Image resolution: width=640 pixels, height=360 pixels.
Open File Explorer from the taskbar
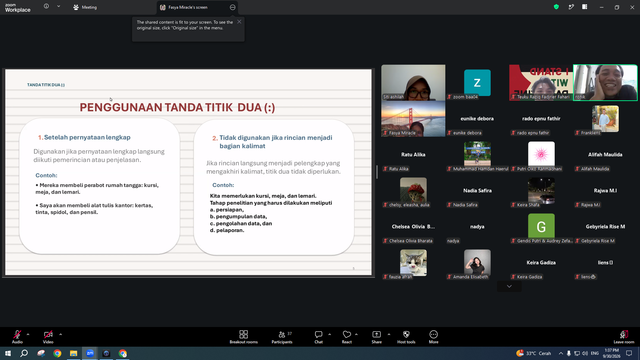(73, 353)
